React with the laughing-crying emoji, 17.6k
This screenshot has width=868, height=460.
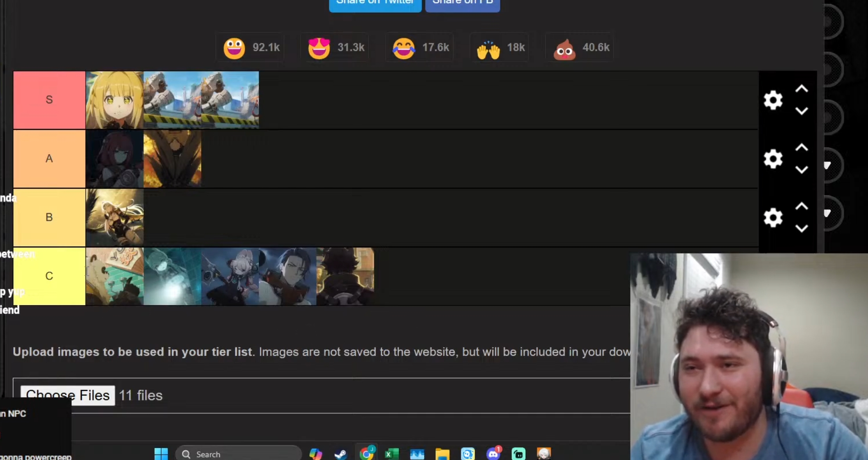419,48
